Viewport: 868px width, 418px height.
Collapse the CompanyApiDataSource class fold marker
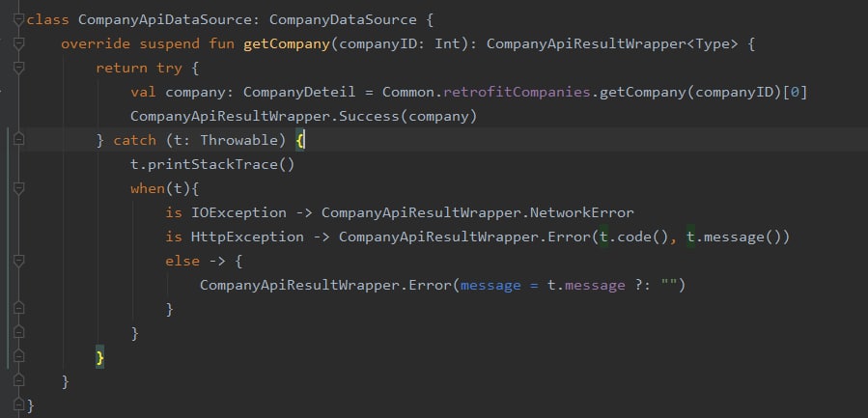pos(18,19)
